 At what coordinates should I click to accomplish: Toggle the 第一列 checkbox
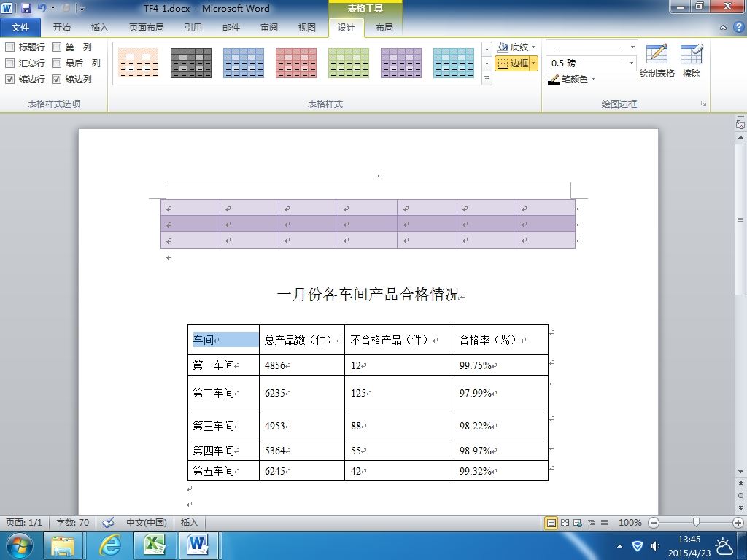(56, 47)
